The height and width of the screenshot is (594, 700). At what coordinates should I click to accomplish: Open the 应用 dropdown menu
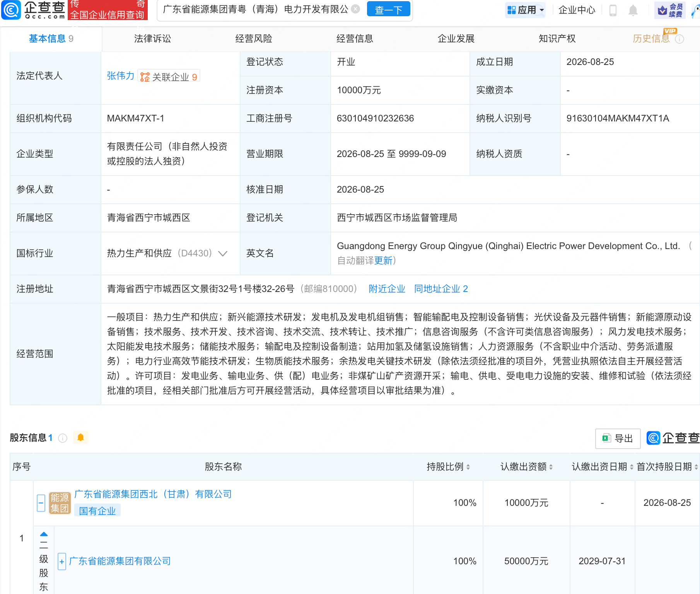point(526,10)
